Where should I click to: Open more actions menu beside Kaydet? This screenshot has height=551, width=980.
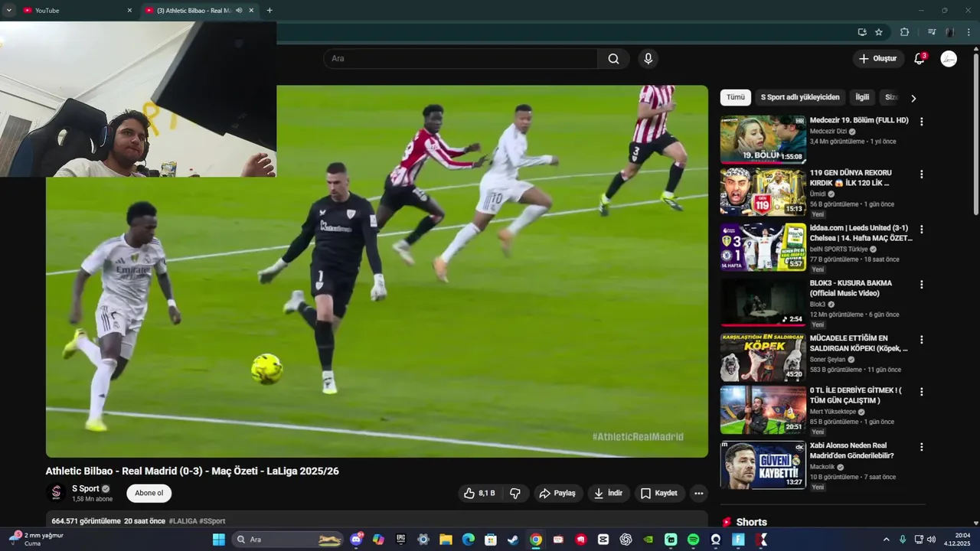tap(698, 494)
